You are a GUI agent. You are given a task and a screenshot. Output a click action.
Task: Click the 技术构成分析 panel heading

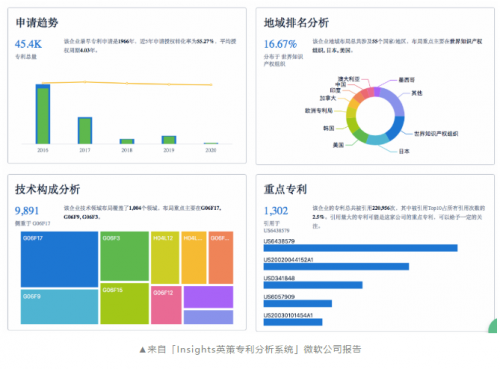48,189
